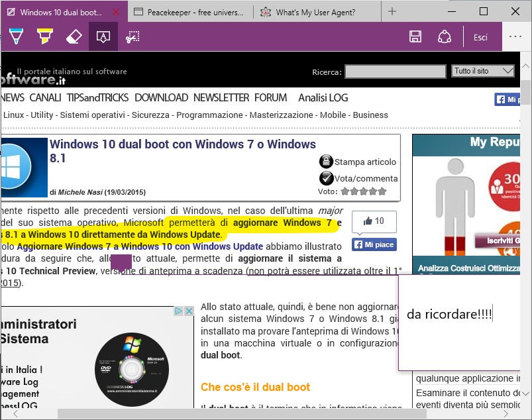532x420 pixels.
Task: Save the web note
Action: coord(415,36)
